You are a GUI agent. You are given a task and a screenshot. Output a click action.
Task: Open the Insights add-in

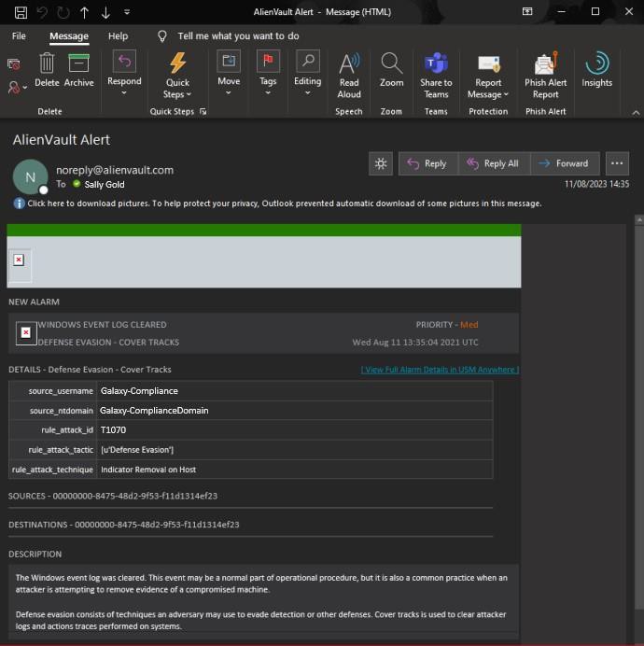596,68
